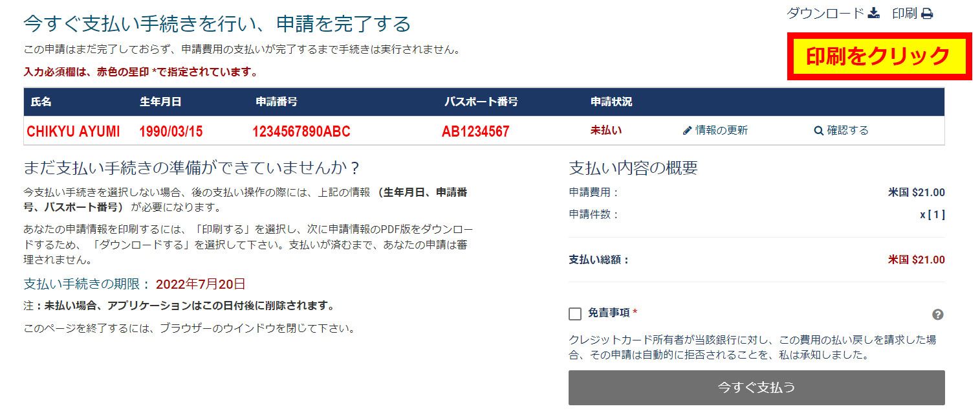The image size is (980, 413).
Task: Select applicant name CHIKYU AYUMI
Action: [73, 131]
